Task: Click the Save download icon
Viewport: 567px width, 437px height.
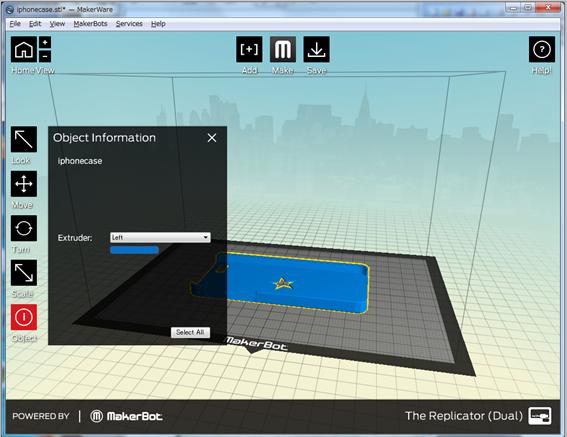Action: 316,49
